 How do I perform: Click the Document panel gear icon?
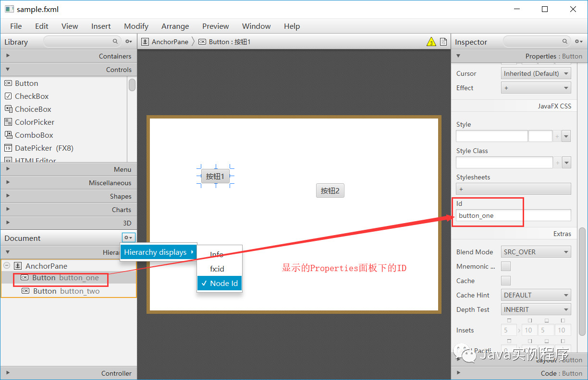point(128,237)
